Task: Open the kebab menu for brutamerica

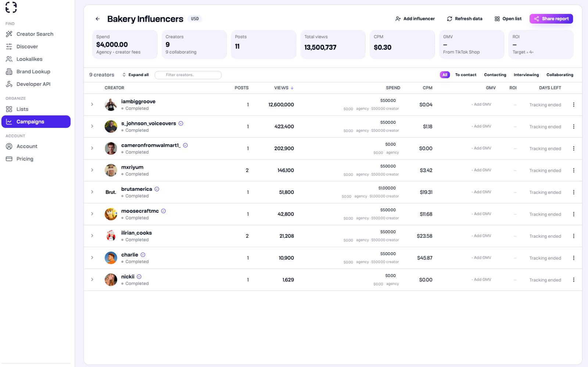Action: 573,192
